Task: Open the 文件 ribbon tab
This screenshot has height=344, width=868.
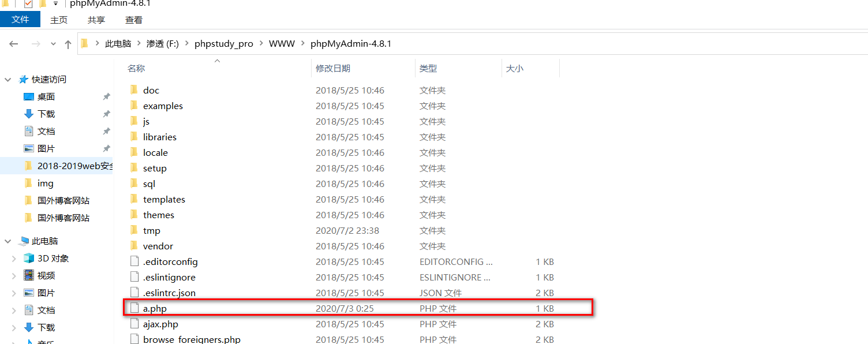Action: pyautogui.click(x=20, y=20)
